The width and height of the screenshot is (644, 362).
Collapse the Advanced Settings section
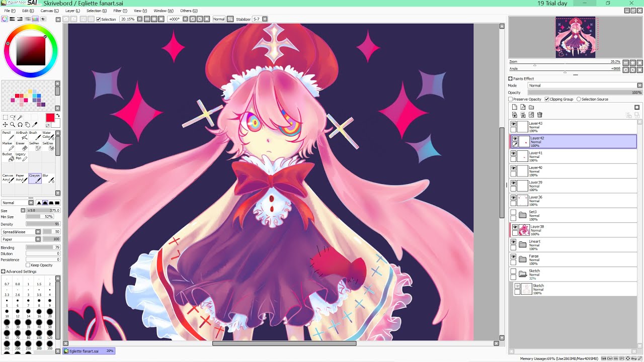pyautogui.click(x=4, y=271)
